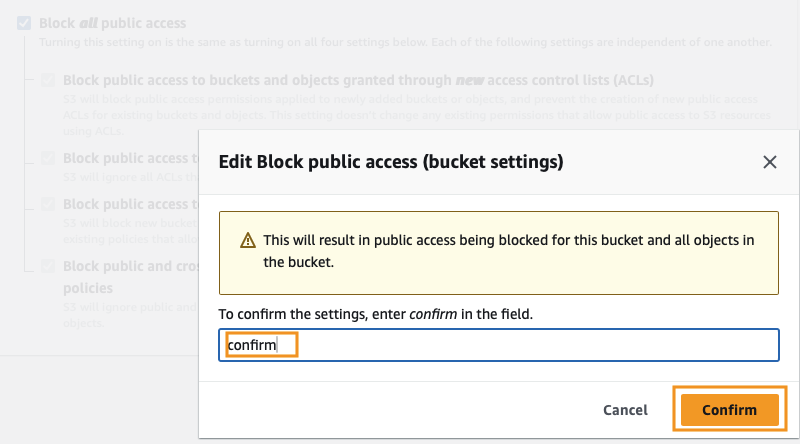Toggle the Block public and cross-account policies checkbox
This screenshot has width=800, height=444.
(48, 266)
